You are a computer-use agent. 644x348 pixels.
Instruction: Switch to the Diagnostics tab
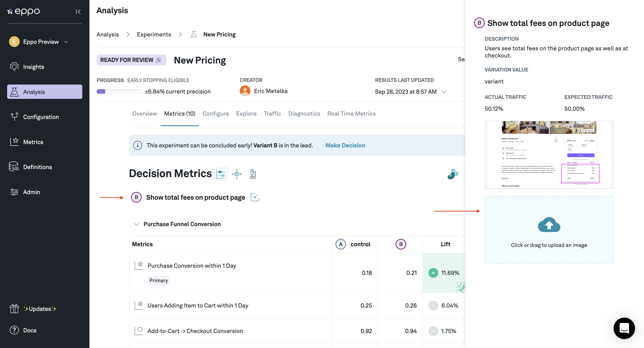click(x=304, y=113)
